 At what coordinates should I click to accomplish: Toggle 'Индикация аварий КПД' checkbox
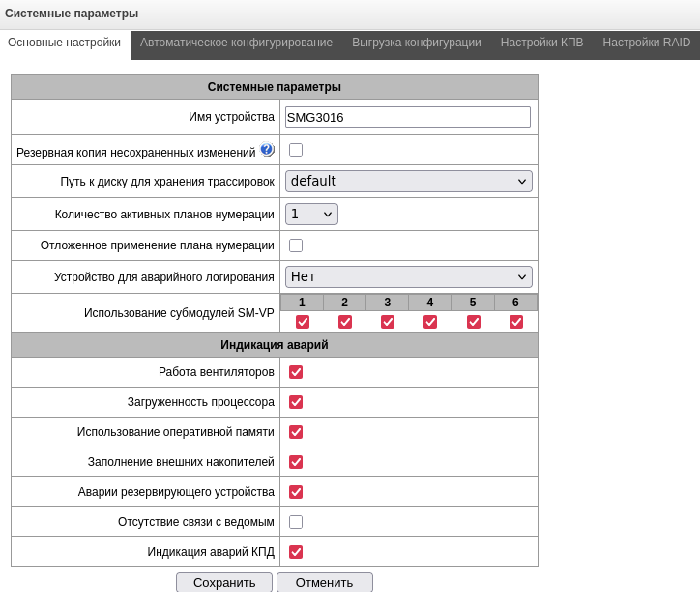[296, 552]
